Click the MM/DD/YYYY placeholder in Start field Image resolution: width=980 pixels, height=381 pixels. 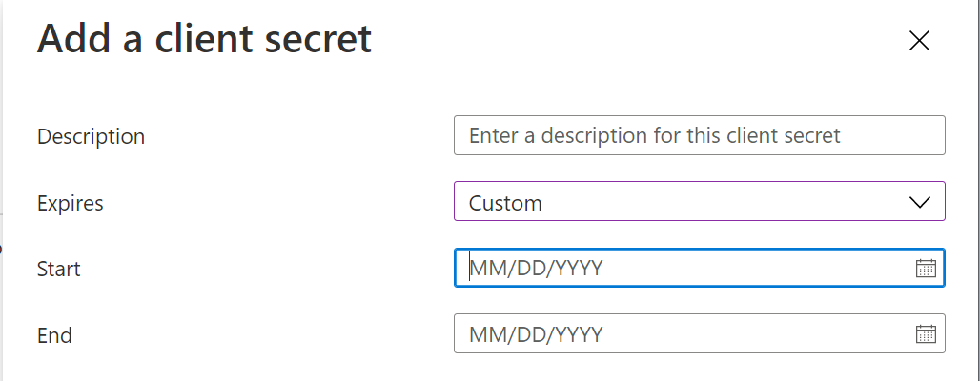pyautogui.click(x=536, y=269)
